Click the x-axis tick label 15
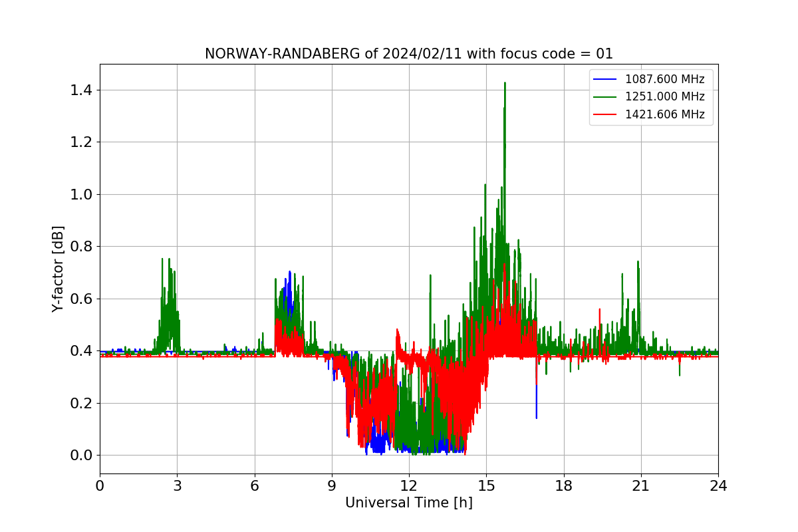Viewport: 798px width, 532px height. [x=486, y=485]
